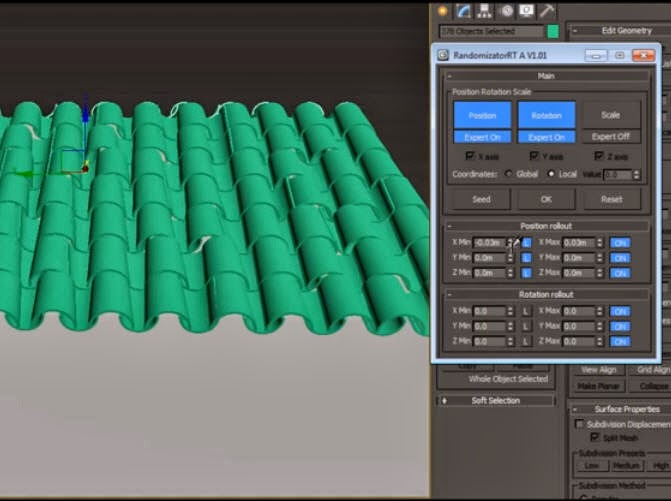Open the Create panel tab icon
Screen dimensions: 671x501
[443, 11]
